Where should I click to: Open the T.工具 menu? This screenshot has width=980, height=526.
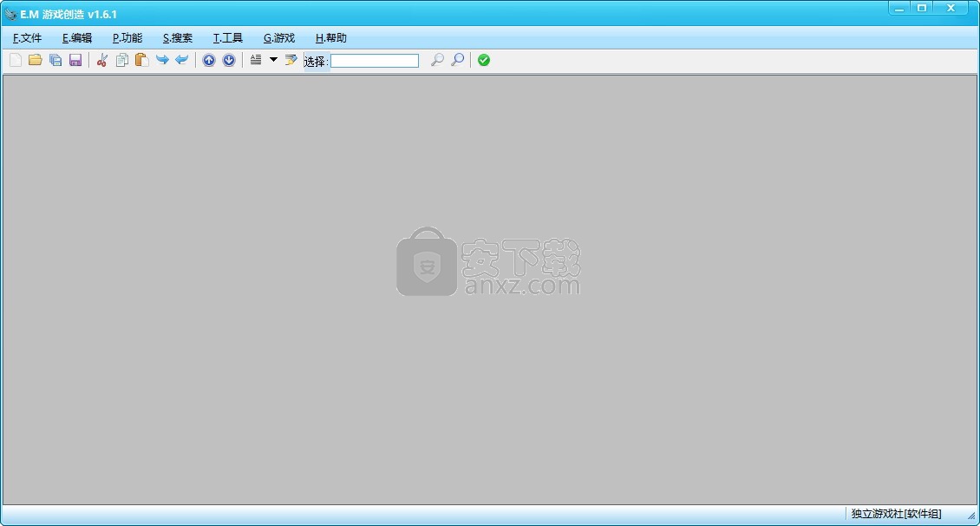227,38
